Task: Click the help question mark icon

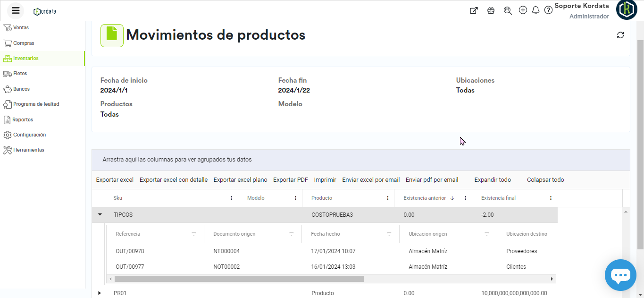Action: (x=548, y=10)
